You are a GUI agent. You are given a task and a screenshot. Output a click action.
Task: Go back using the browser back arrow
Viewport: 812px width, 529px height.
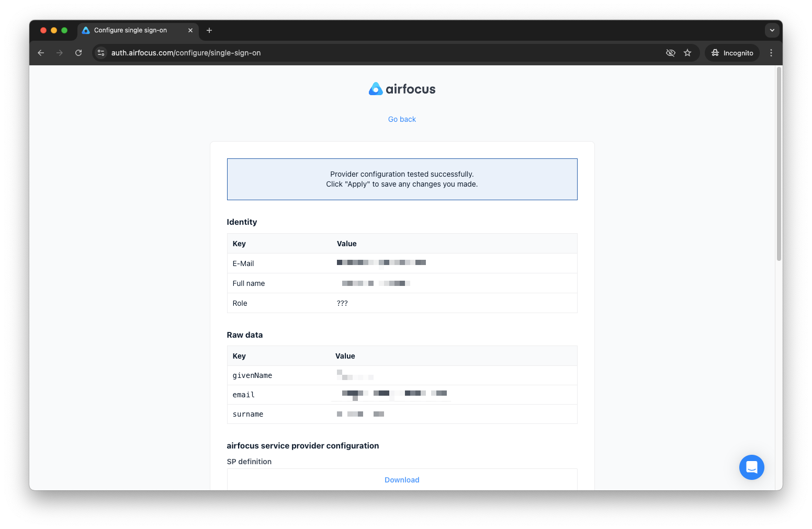pos(41,53)
